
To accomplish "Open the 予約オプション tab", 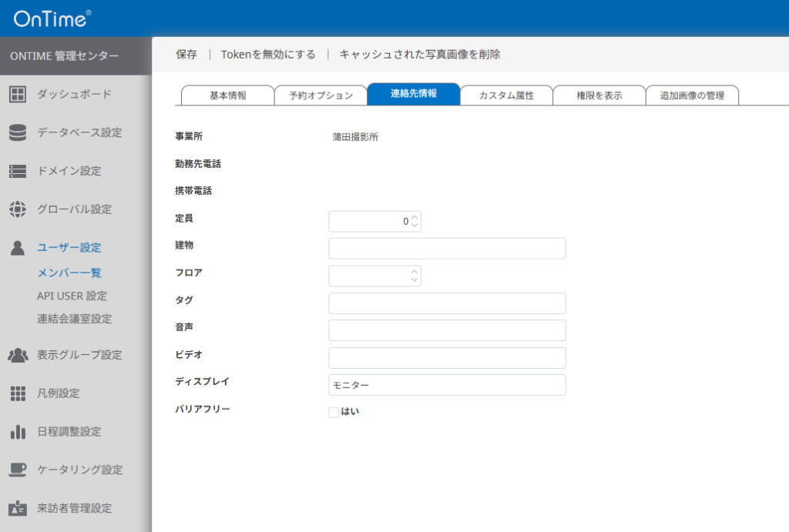I will (x=321, y=95).
